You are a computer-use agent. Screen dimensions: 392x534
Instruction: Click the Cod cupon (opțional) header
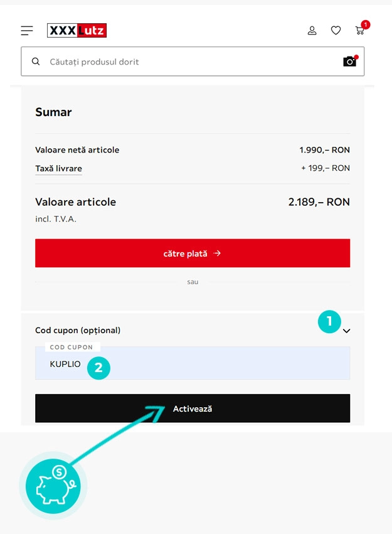point(78,330)
